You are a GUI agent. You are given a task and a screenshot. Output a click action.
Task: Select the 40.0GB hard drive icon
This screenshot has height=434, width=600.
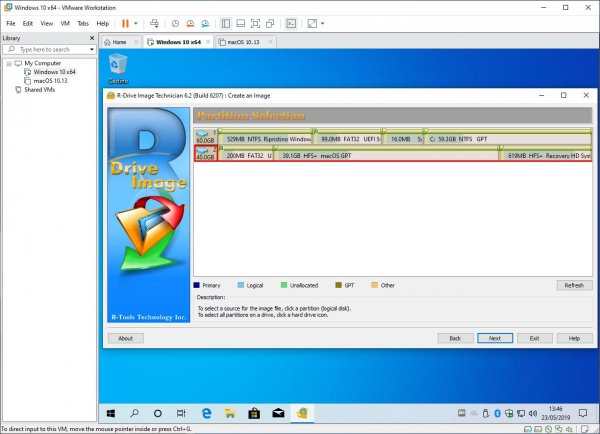click(206, 153)
